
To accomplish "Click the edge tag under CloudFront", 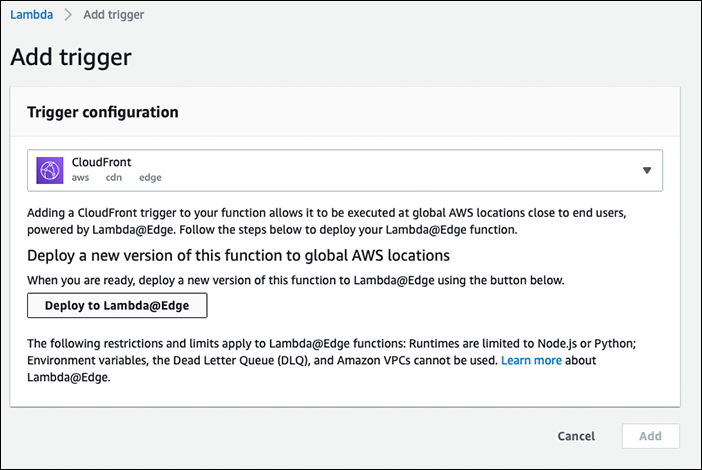I will 150,178.
